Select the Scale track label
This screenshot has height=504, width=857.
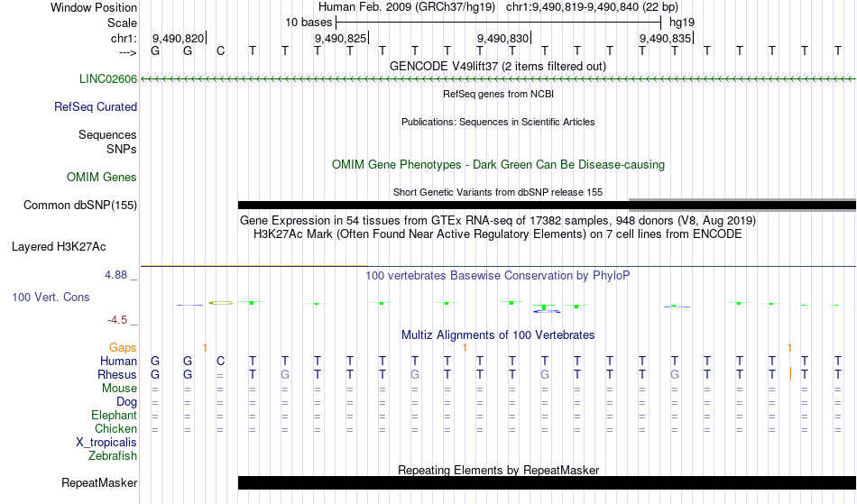[x=122, y=23]
